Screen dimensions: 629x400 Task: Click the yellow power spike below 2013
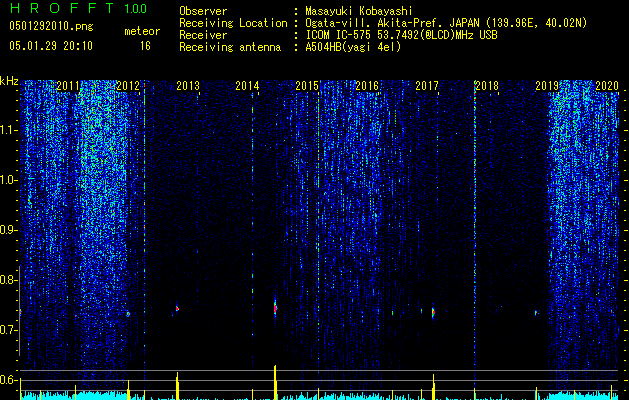point(177,386)
